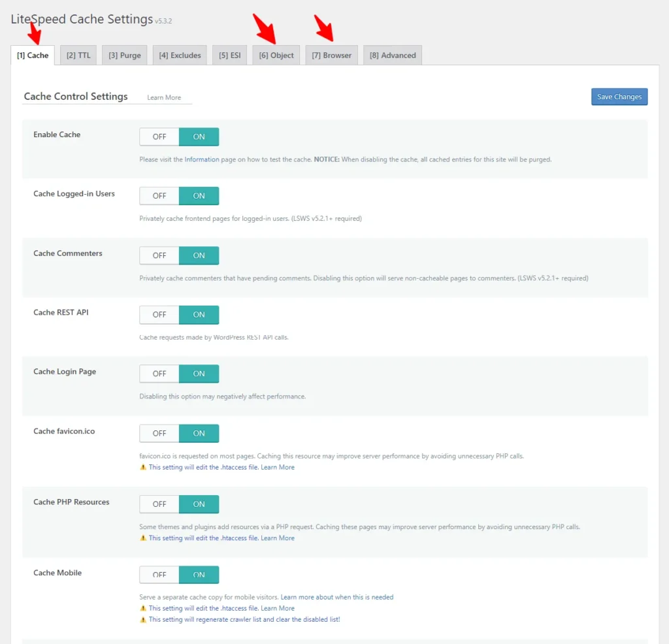Turn off the Cache Mobile setting
Viewport: 669px width, 644px height.
coord(159,574)
